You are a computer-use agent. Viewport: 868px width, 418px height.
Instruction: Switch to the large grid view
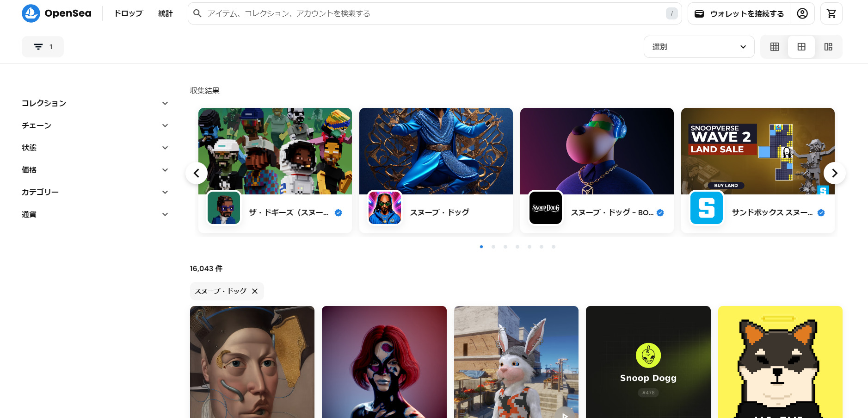coord(801,47)
